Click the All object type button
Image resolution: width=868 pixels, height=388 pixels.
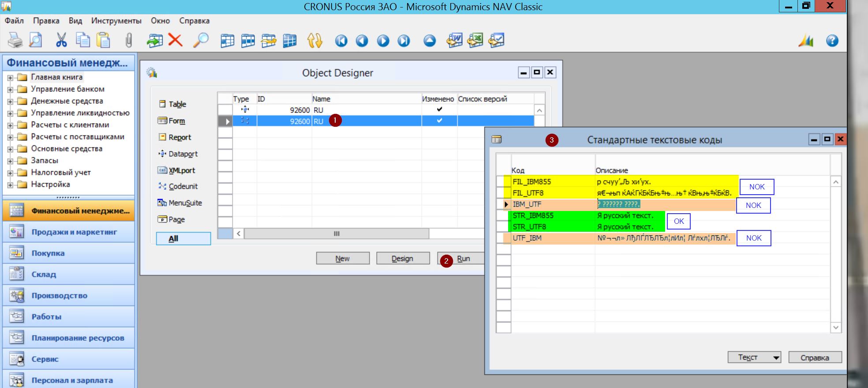183,238
